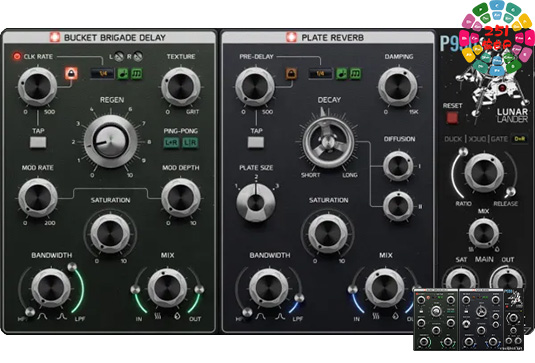This screenshot has width=535, height=363.
Task: Open the reverb 1/4 note division display
Action: pyautogui.click(x=320, y=73)
